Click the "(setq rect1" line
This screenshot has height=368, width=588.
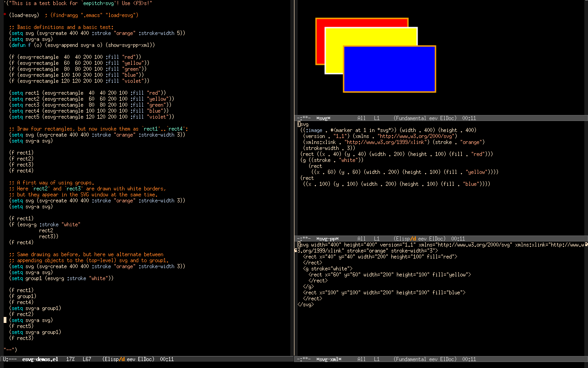click(88, 93)
